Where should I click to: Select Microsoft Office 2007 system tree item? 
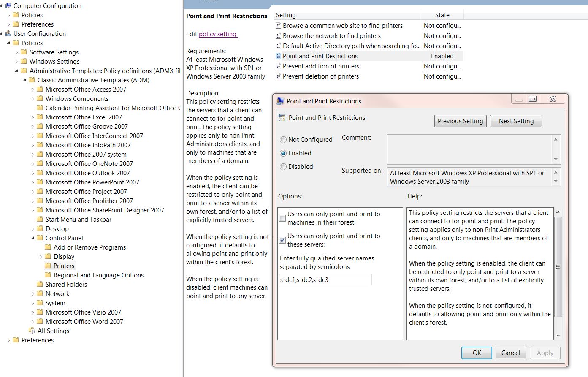click(86, 155)
